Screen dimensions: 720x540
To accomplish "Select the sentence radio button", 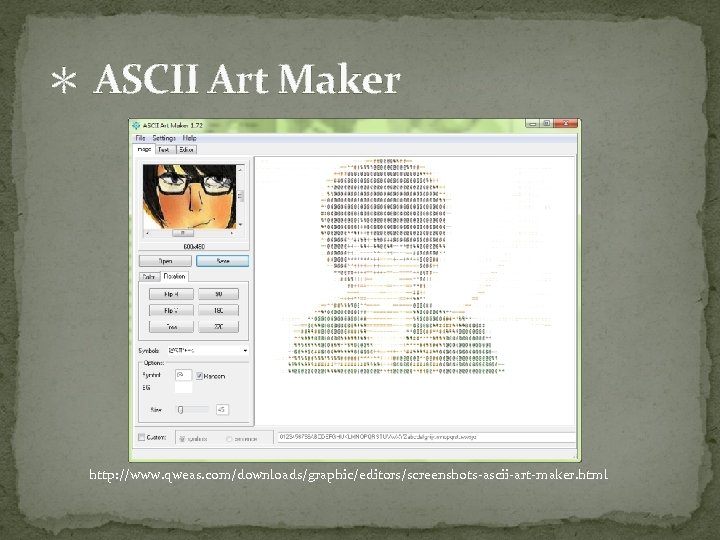I will [x=229, y=439].
